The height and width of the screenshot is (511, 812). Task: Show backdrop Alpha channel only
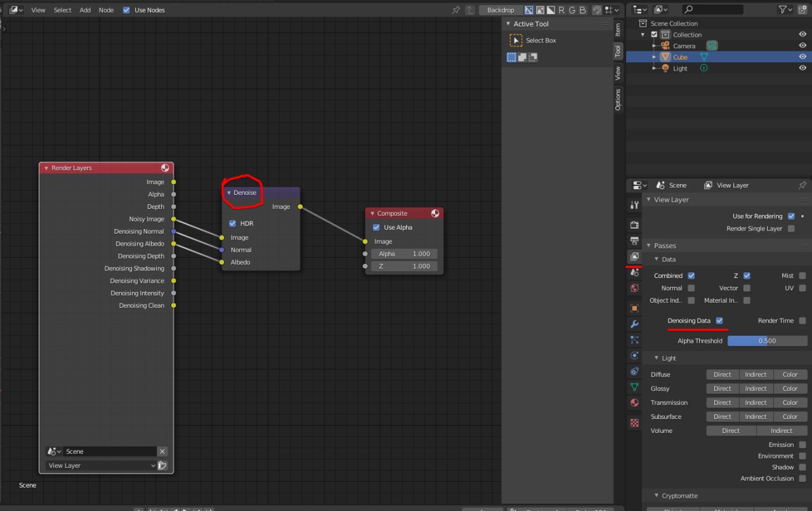pyautogui.click(x=551, y=10)
